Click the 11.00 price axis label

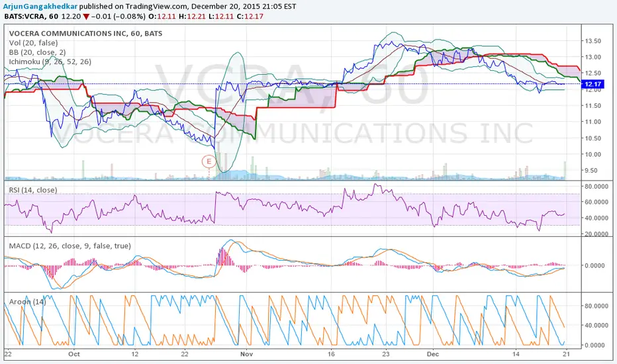593,122
